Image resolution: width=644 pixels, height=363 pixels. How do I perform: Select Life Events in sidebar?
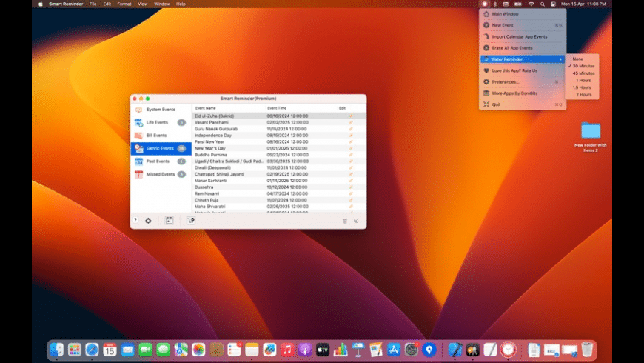pyautogui.click(x=161, y=122)
